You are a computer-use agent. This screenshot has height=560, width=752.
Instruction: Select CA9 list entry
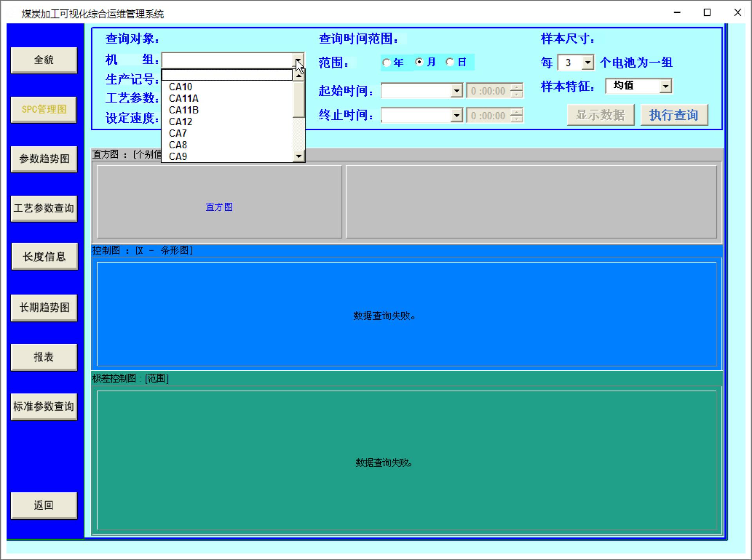178,157
